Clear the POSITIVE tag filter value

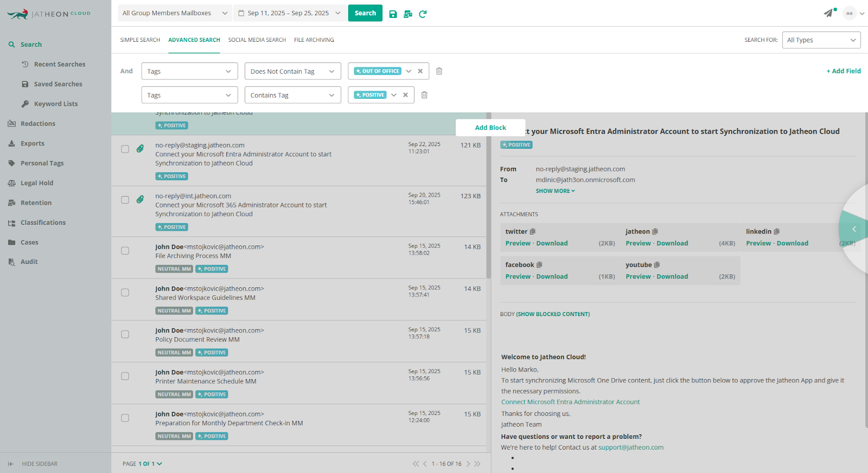click(405, 95)
